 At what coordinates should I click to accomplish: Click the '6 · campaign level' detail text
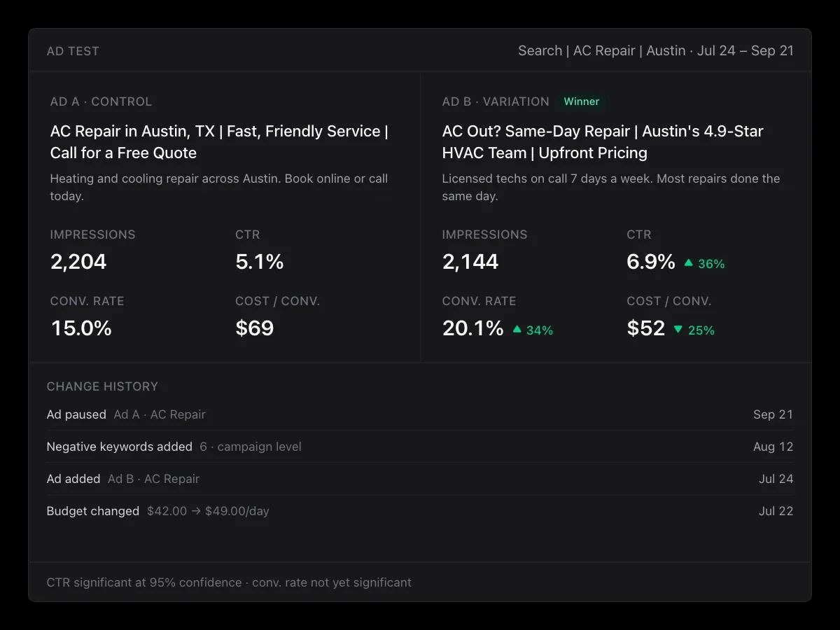(251, 447)
